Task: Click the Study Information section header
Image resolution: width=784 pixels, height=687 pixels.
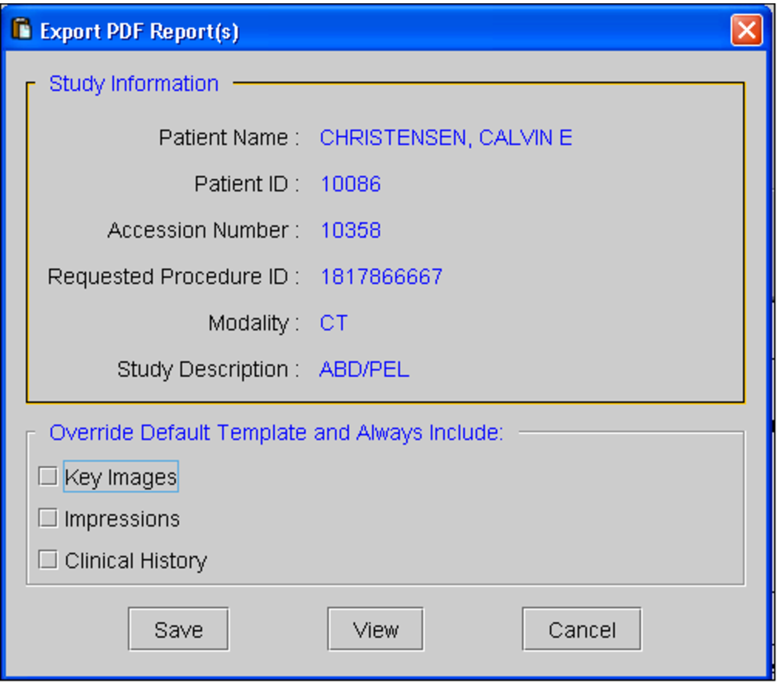Action: click(134, 83)
